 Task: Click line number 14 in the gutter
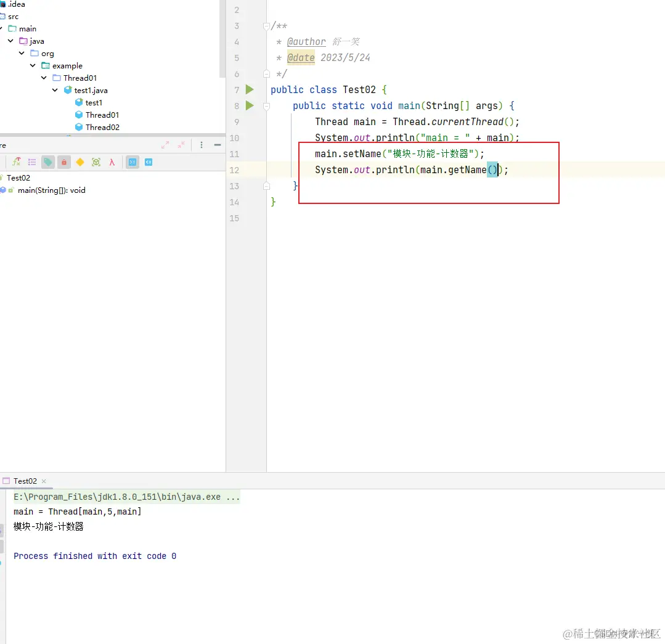coord(234,202)
